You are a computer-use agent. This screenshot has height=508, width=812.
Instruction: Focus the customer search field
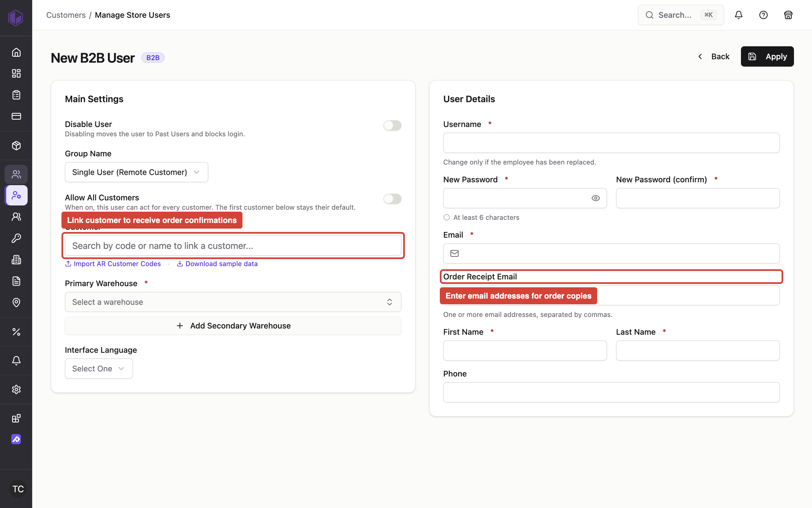233,246
